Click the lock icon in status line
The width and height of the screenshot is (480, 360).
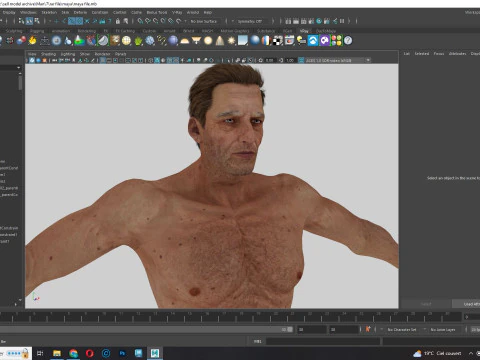tap(118, 21)
